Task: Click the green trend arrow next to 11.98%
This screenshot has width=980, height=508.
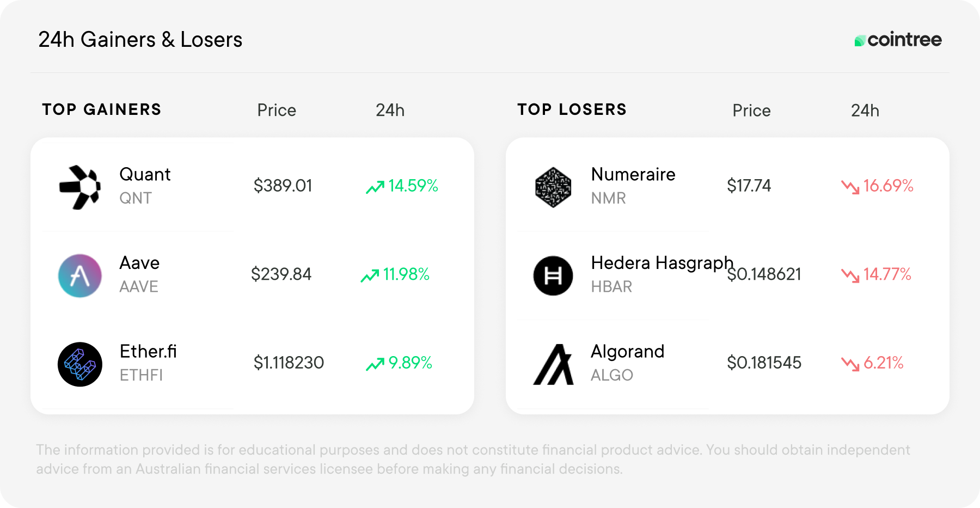Action: coord(370,276)
